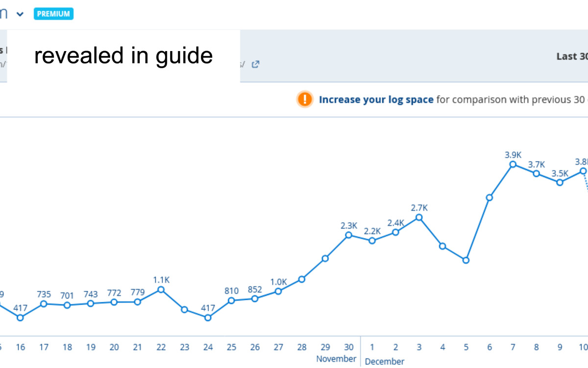
Task: Select the 1.1K data point on November 22
Action: click(x=161, y=289)
